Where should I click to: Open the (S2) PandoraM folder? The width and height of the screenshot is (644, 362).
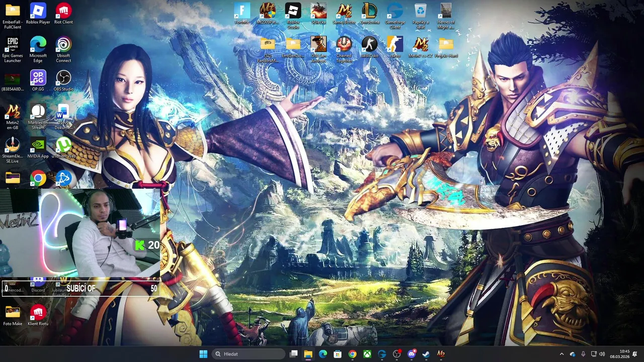pyautogui.click(x=268, y=49)
